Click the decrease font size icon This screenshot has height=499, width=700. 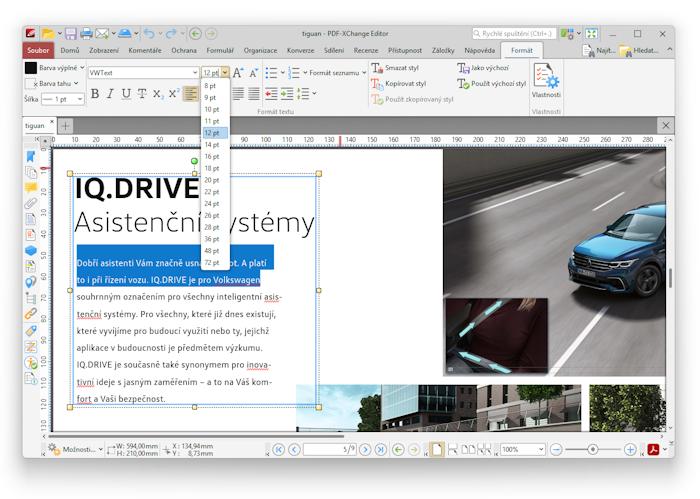coord(254,73)
